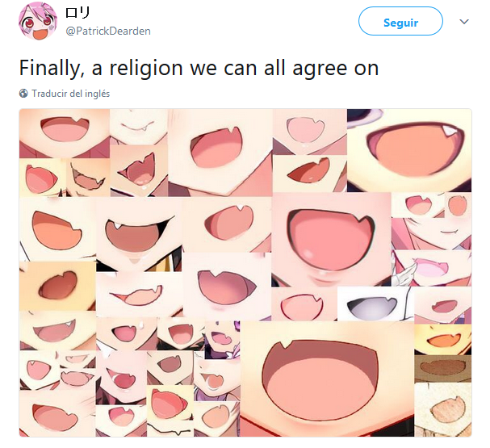Translate tweet via Traducir del inglés
490x448 pixels.
click(70, 94)
